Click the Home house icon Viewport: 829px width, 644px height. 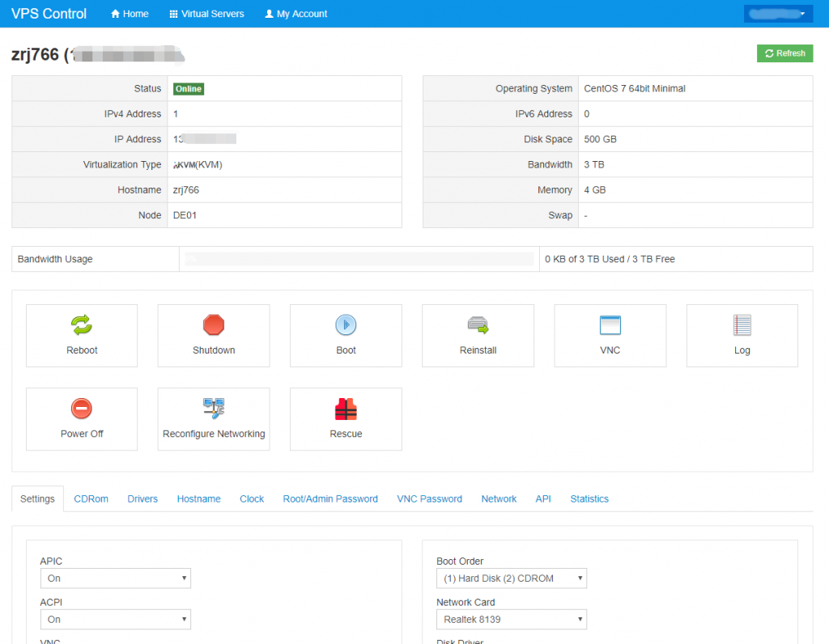pos(115,14)
